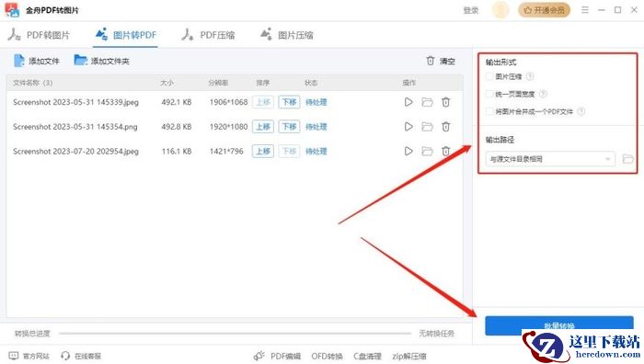Viewport: 644px width, 364px height.
Task: Move Screenshot 202954.jpeg up with 上移
Action: pyautogui.click(x=263, y=151)
